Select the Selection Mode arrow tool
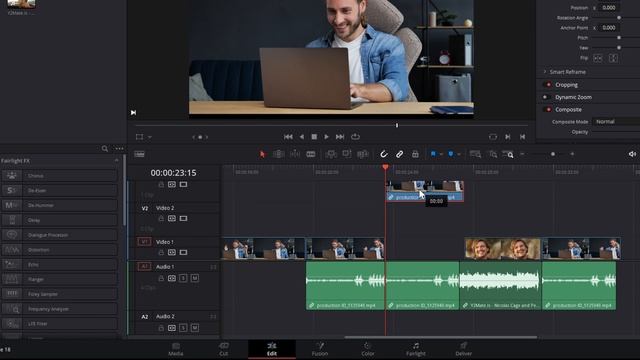 click(x=262, y=154)
